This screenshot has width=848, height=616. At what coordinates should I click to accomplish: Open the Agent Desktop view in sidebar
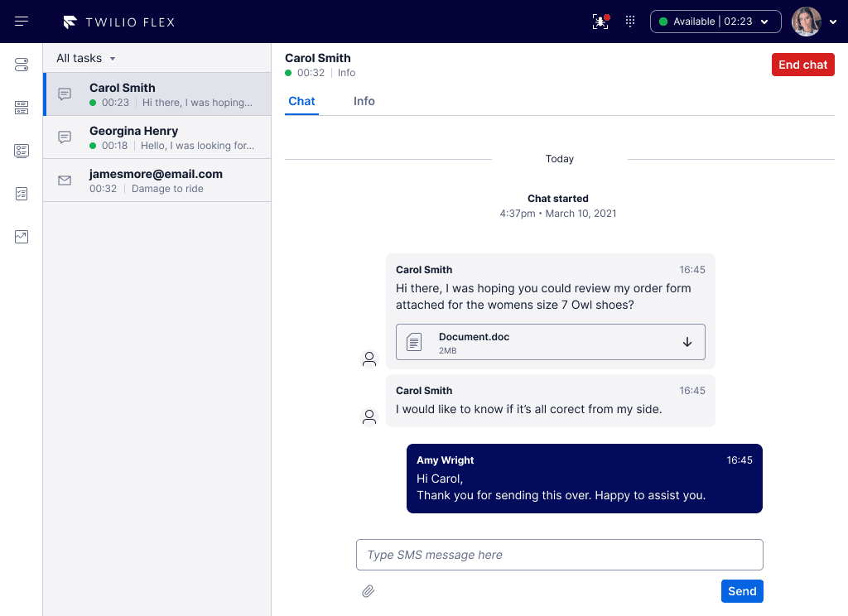point(21,65)
